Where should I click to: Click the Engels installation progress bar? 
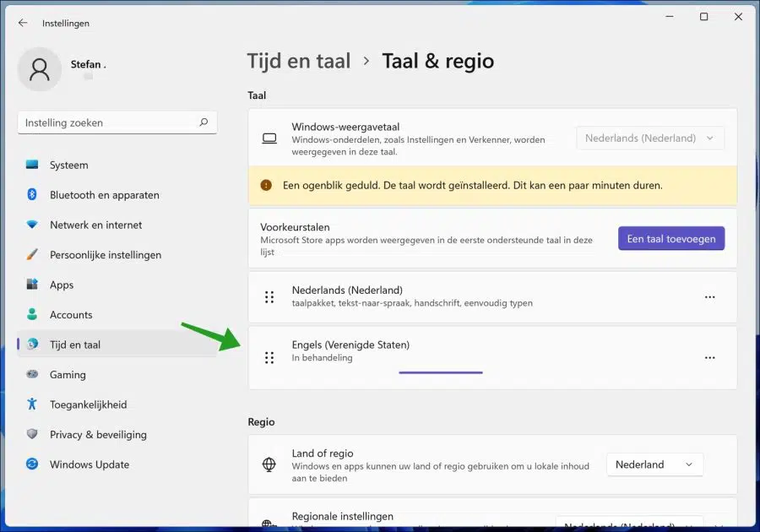click(440, 372)
